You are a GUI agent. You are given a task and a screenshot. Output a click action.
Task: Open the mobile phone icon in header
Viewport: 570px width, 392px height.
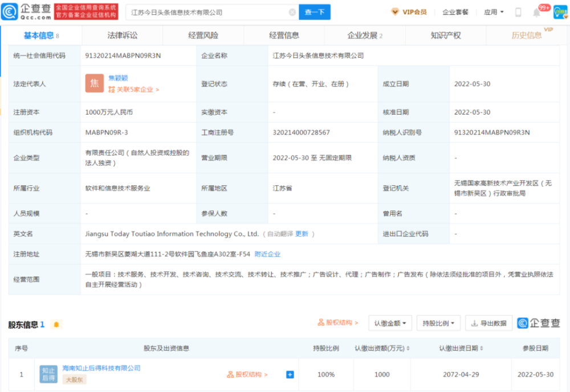click(x=518, y=13)
